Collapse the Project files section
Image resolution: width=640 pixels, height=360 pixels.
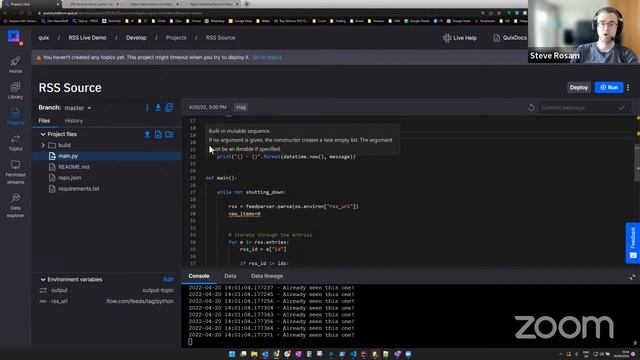coord(43,134)
